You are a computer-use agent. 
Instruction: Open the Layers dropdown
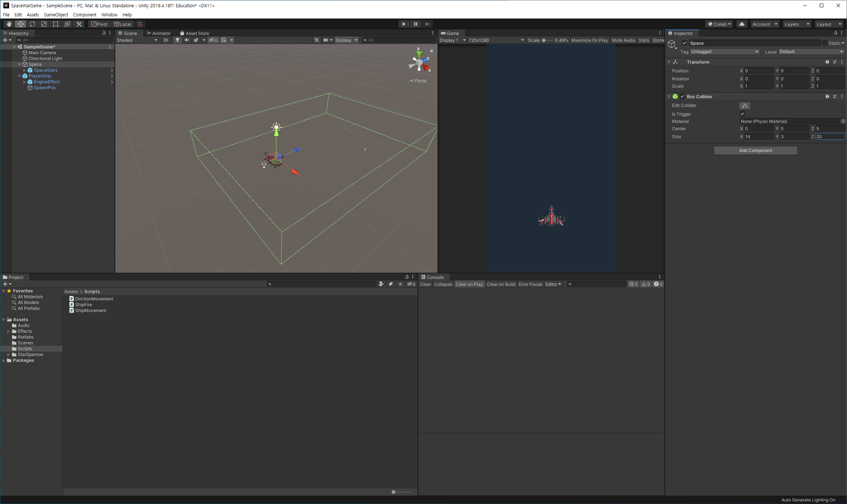click(796, 24)
